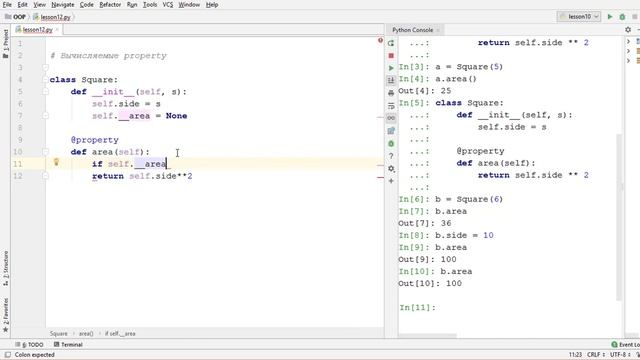Open the Project tool window
This screenshot has width=640, height=360.
click(6, 43)
